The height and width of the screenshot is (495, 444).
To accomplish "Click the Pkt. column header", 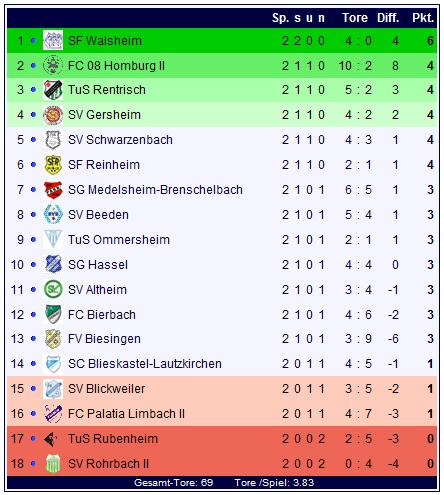I will (x=423, y=18).
